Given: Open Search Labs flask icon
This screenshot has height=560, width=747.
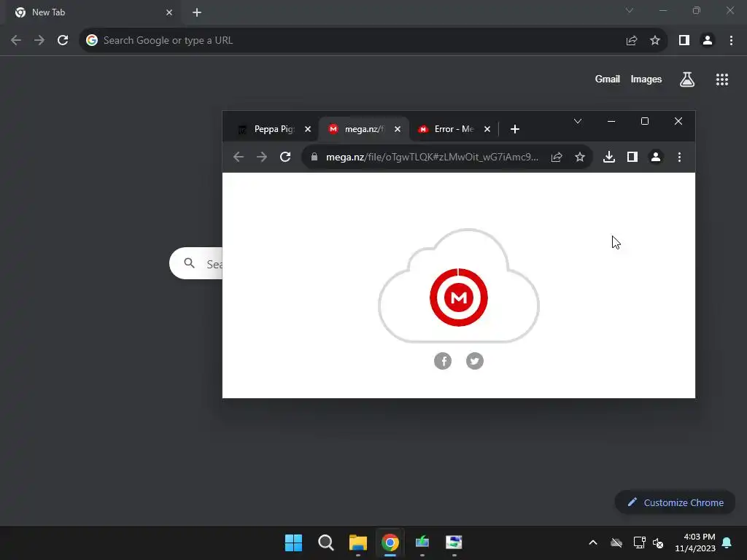Looking at the screenshot, I should (x=686, y=79).
